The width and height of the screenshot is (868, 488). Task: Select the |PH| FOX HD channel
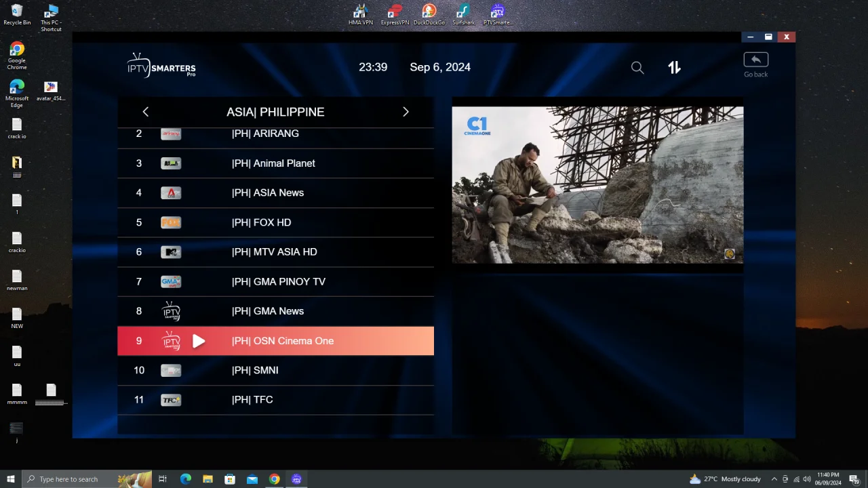pyautogui.click(x=275, y=222)
